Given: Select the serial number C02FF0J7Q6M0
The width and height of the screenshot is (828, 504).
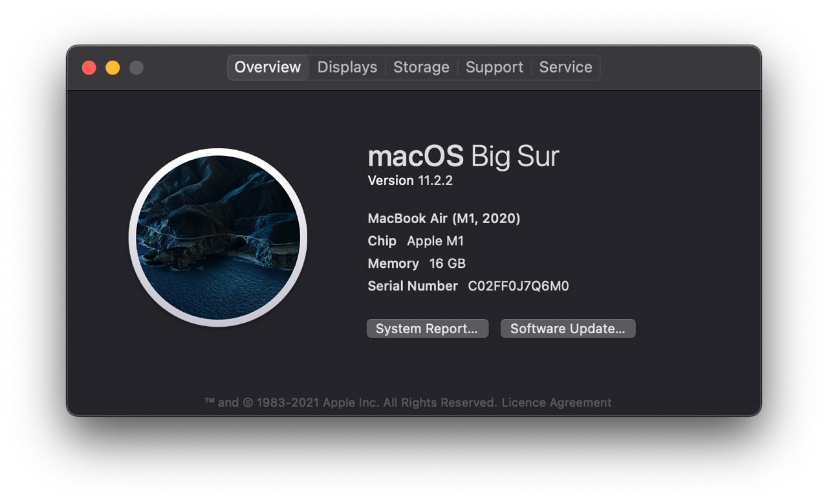Looking at the screenshot, I should (518, 286).
